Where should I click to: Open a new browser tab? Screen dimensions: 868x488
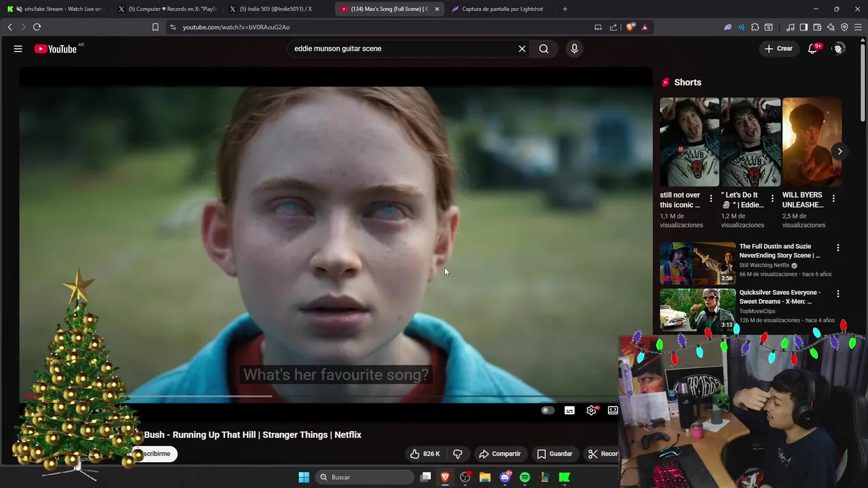click(565, 9)
